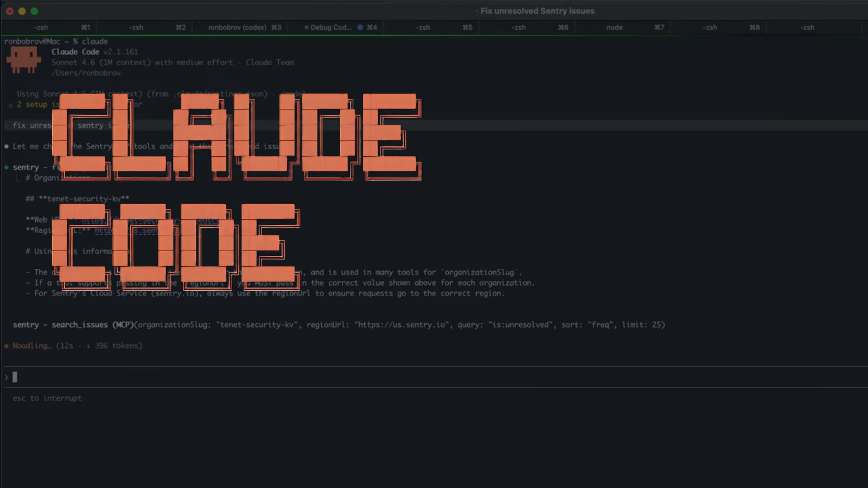Image resolution: width=868 pixels, height=488 pixels.
Task: Click the Claude Code mascot icon
Action: [x=23, y=60]
